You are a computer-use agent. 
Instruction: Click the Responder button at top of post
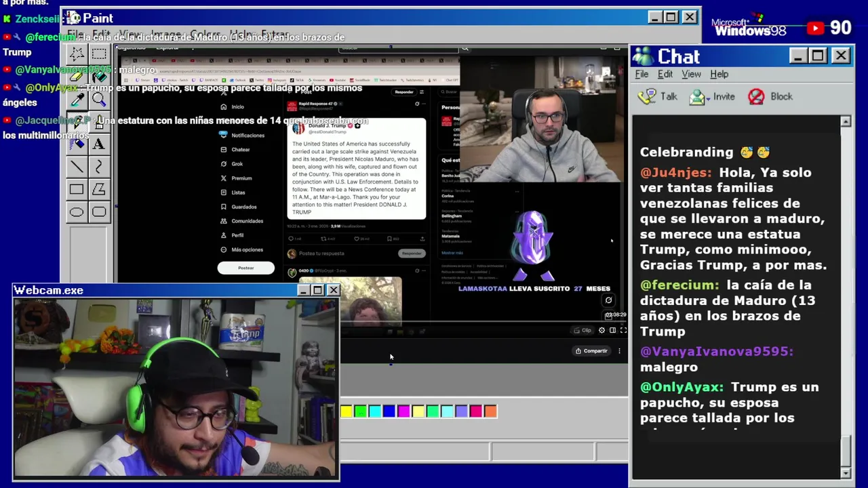coord(404,91)
